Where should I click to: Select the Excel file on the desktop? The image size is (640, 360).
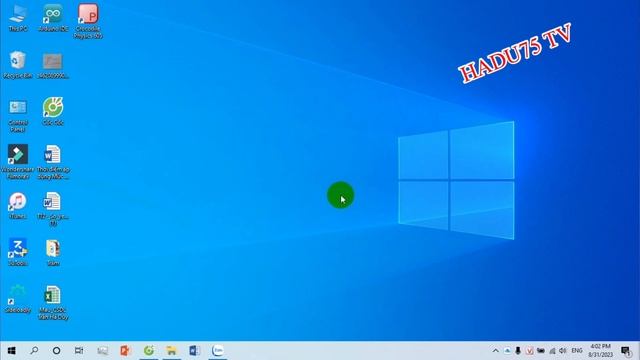click(x=53, y=302)
